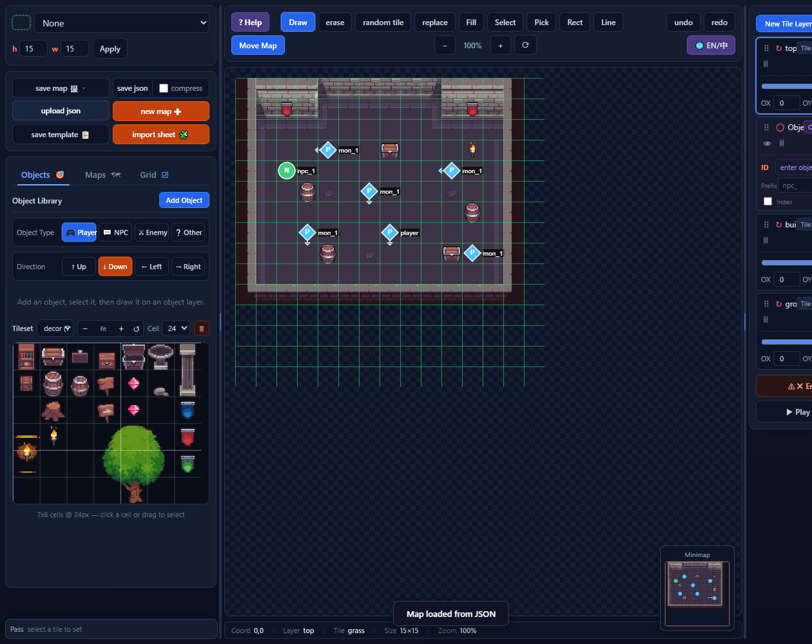Image resolution: width=812 pixels, height=644 pixels.
Task: Set object type to NPC
Action: coord(116,232)
